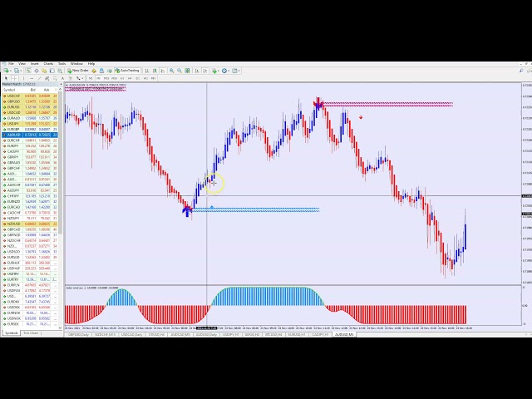Click the Symbol column header in Market Watch
The image size is (532, 399).
pos(10,90)
